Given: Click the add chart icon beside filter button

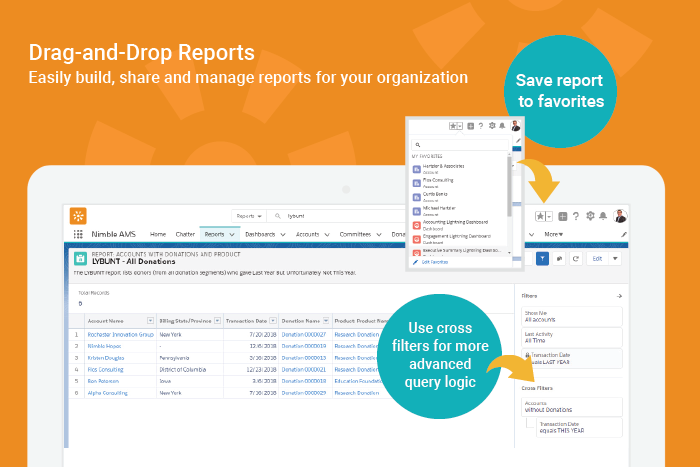Looking at the screenshot, I should tap(559, 259).
